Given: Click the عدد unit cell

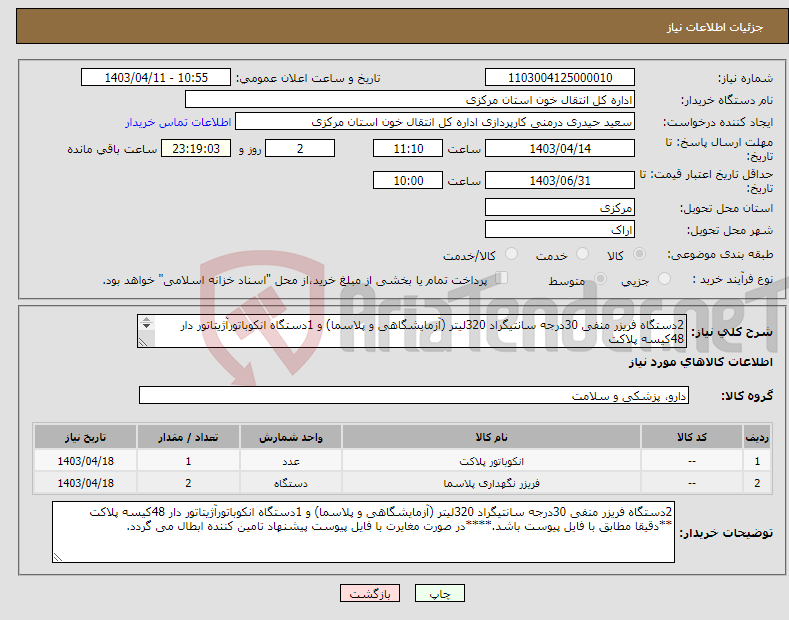Looking at the screenshot, I should coord(291,461).
